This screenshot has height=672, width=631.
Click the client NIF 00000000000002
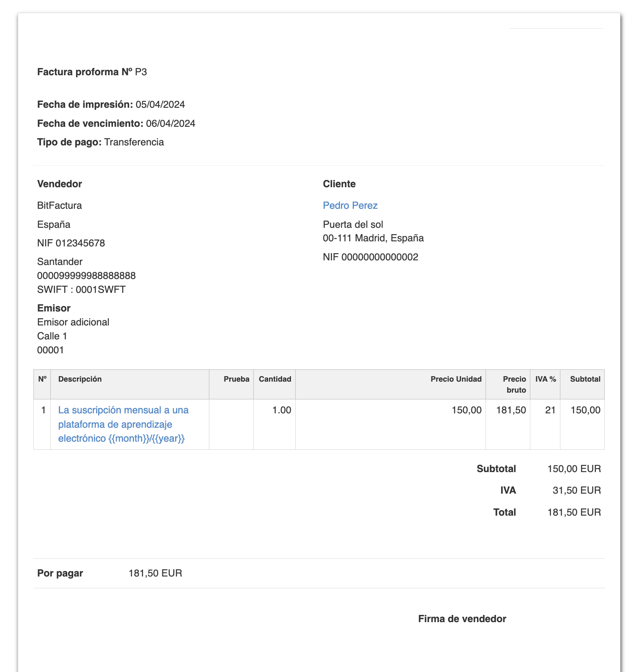(x=379, y=257)
